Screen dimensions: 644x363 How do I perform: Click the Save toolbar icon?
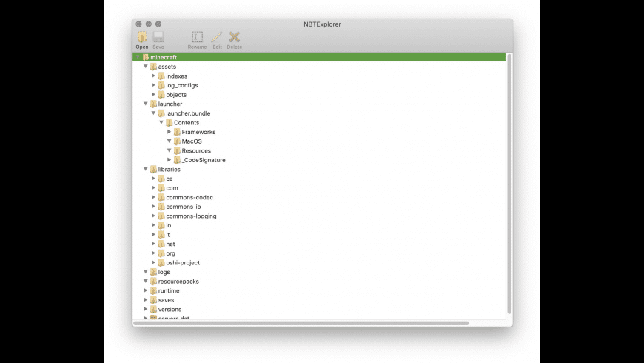158,37
